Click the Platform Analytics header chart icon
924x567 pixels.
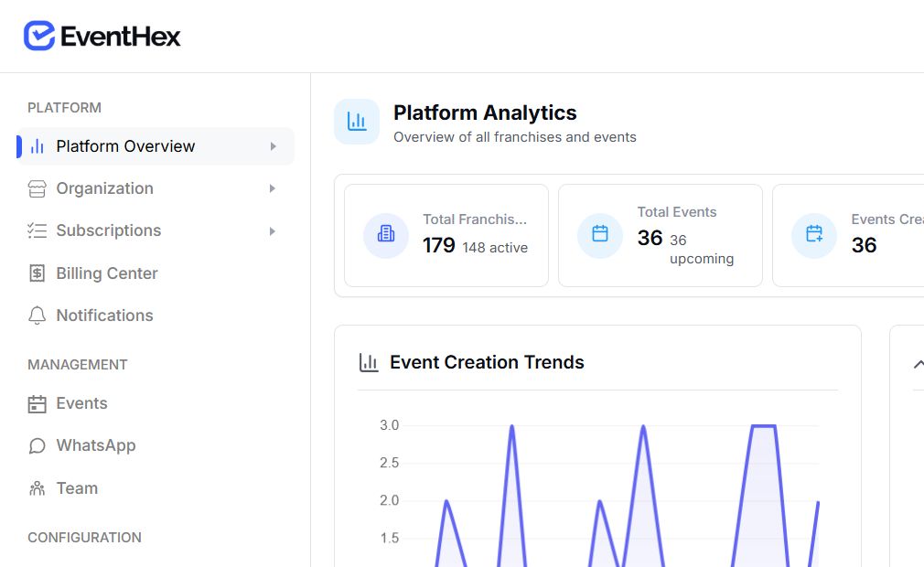coord(357,122)
